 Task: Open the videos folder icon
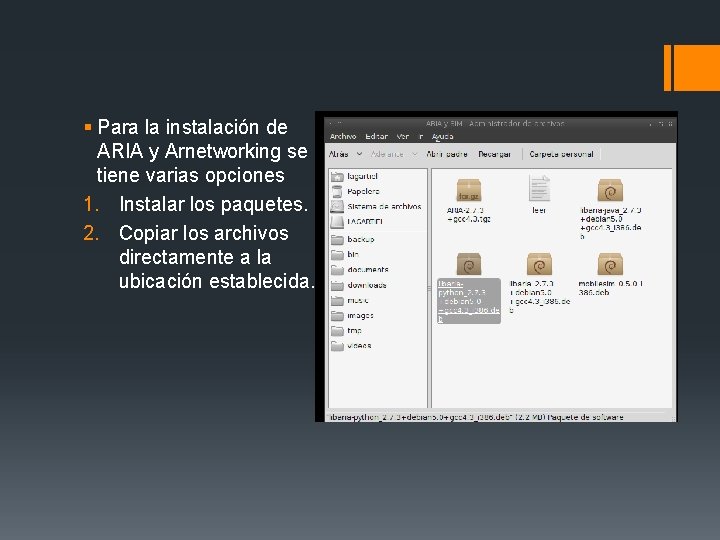(x=338, y=346)
